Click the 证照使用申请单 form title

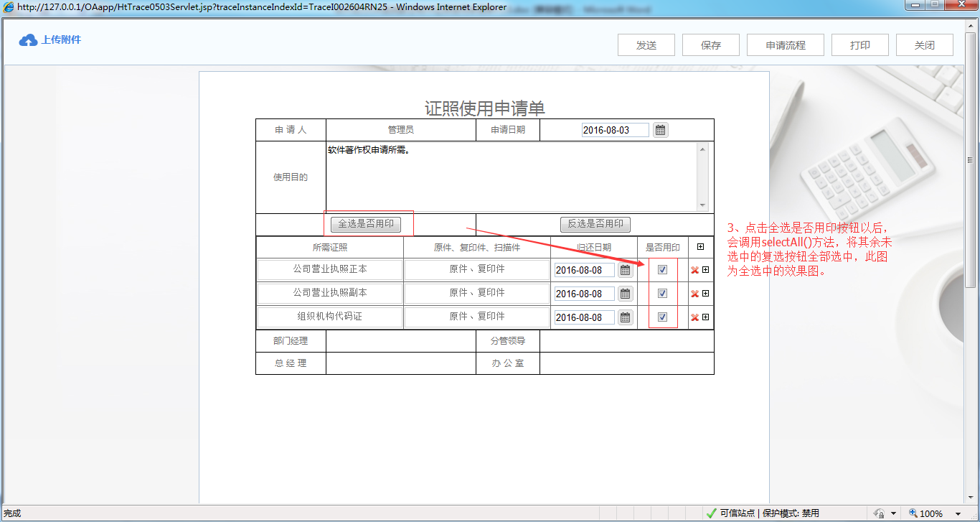coord(485,108)
